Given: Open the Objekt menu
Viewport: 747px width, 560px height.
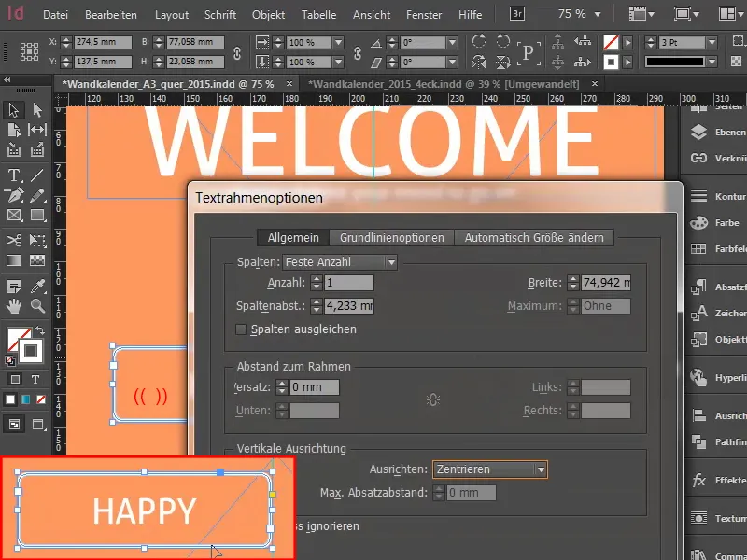Looking at the screenshot, I should [x=268, y=15].
